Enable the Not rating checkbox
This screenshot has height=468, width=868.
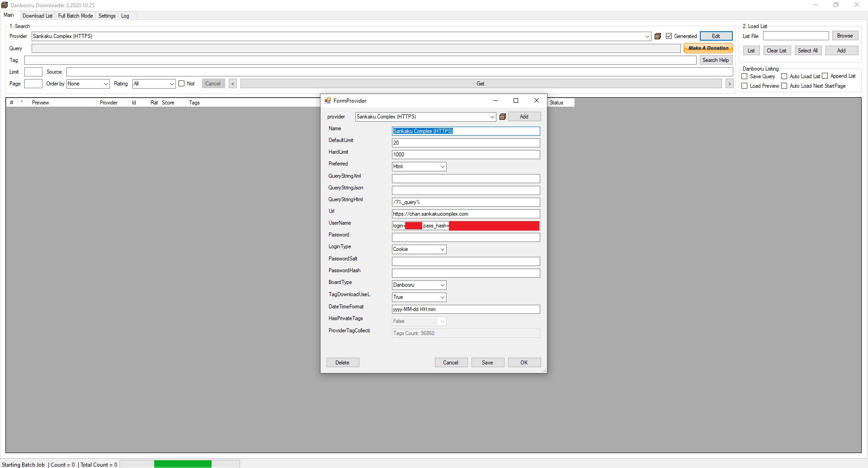click(x=182, y=84)
